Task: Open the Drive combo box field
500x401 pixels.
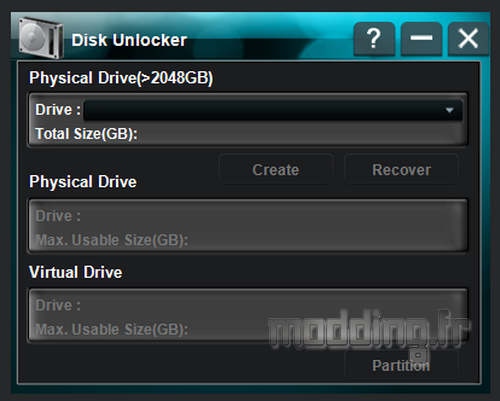Action: point(273,110)
